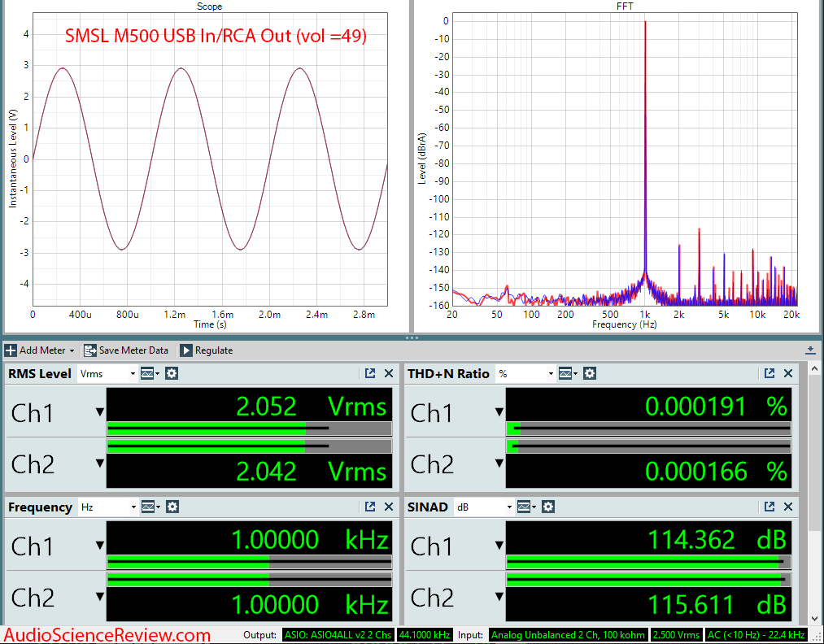
Task: Close the THD+N Ratio meter
Action: click(788, 373)
